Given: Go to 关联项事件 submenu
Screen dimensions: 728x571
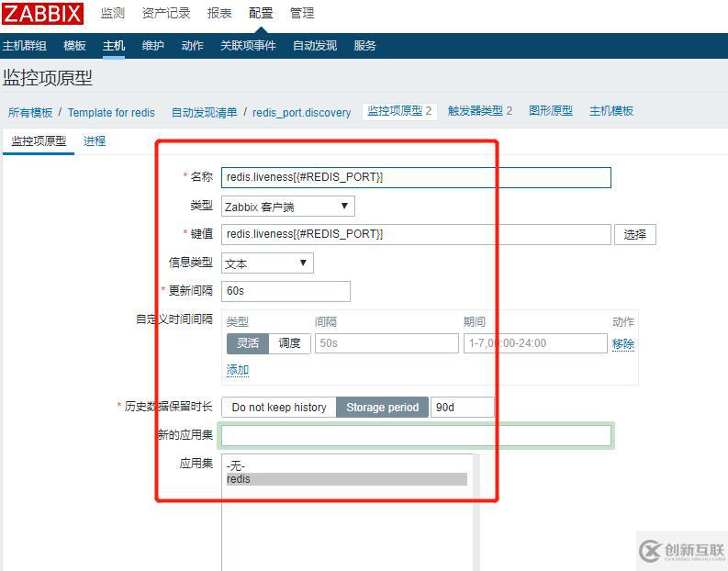Looking at the screenshot, I should click(x=248, y=46).
